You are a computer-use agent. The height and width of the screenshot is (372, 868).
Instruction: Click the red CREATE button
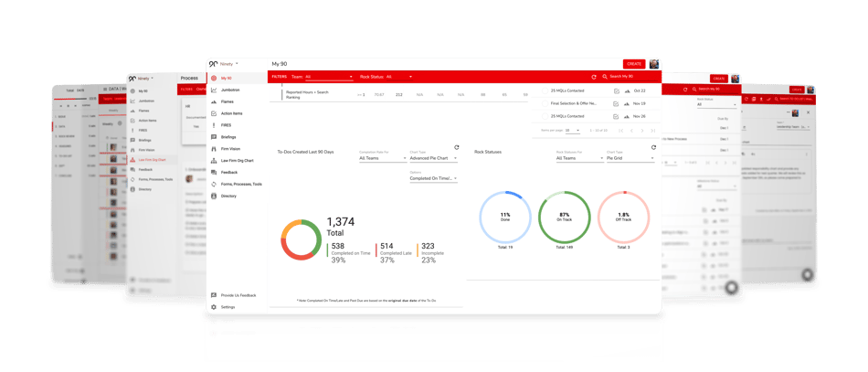[634, 64]
